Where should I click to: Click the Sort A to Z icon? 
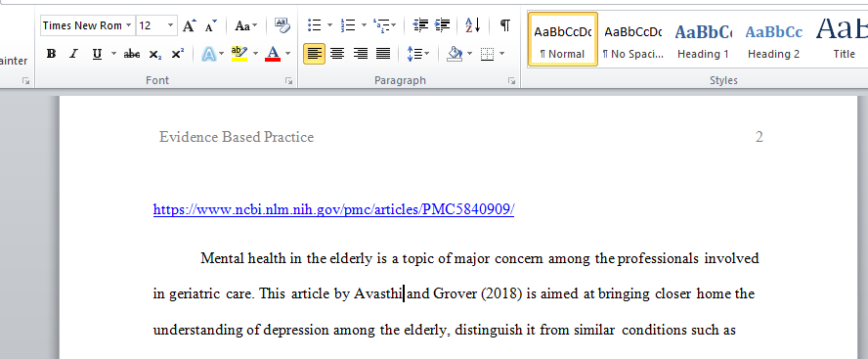(x=472, y=25)
